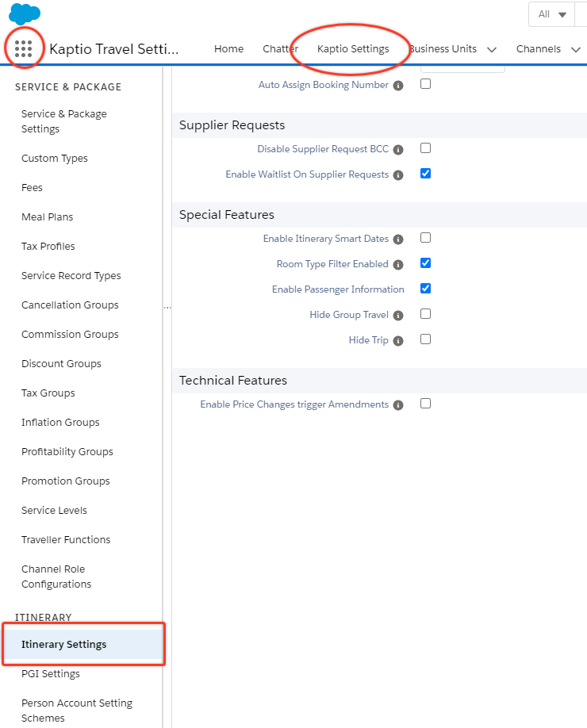The height and width of the screenshot is (728, 587).
Task: Select PGI Settings in the sidebar
Action: point(51,673)
